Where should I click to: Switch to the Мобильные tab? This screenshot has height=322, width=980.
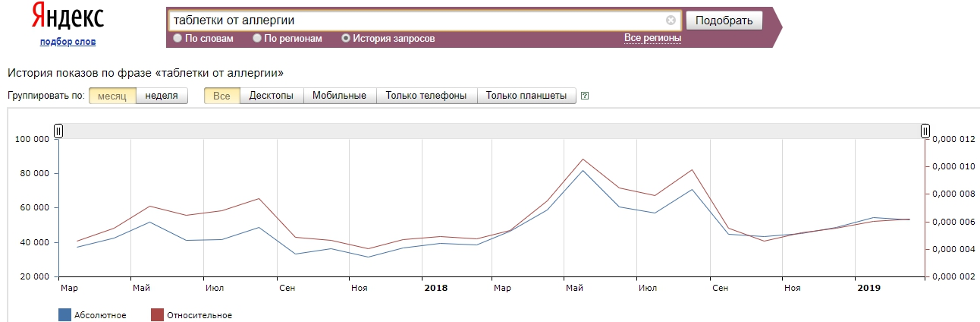pos(339,96)
